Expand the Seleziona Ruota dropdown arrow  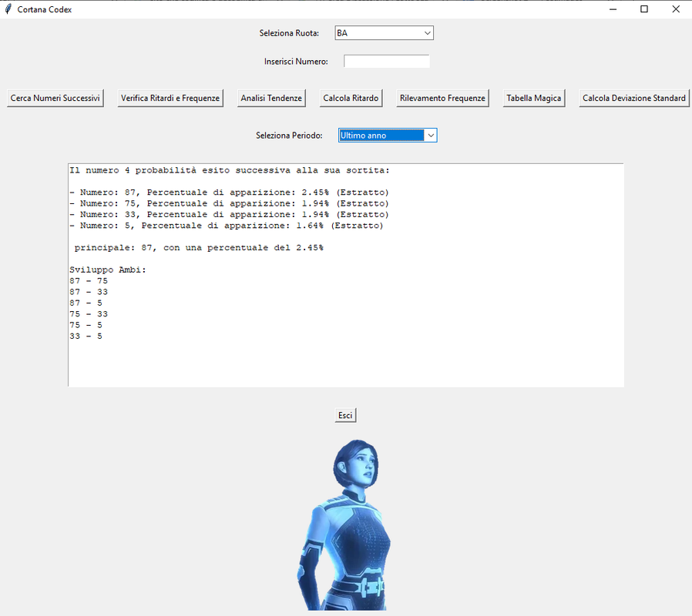pos(427,33)
